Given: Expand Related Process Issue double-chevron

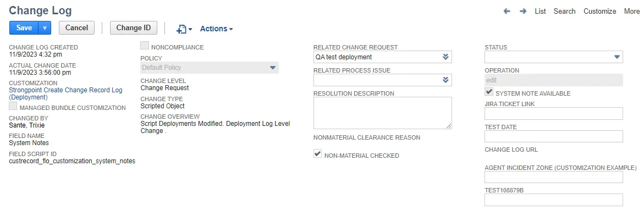Looking at the screenshot, I should 445,80.
